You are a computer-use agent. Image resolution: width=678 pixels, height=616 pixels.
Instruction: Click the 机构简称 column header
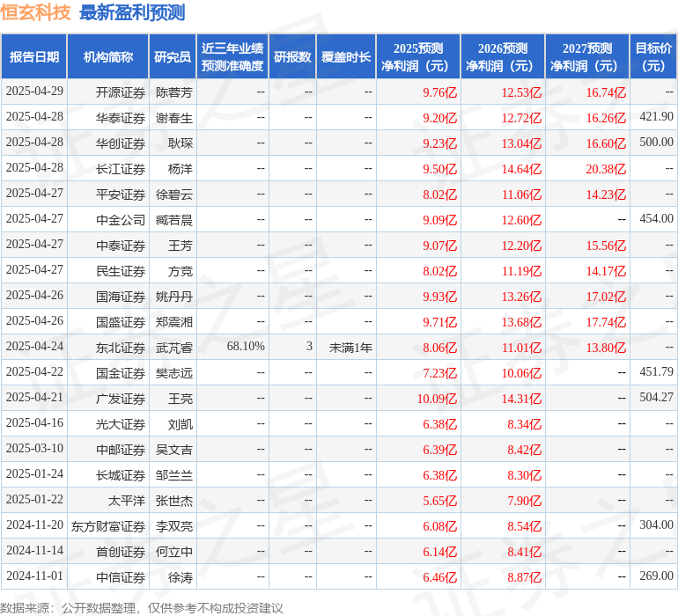108,56
